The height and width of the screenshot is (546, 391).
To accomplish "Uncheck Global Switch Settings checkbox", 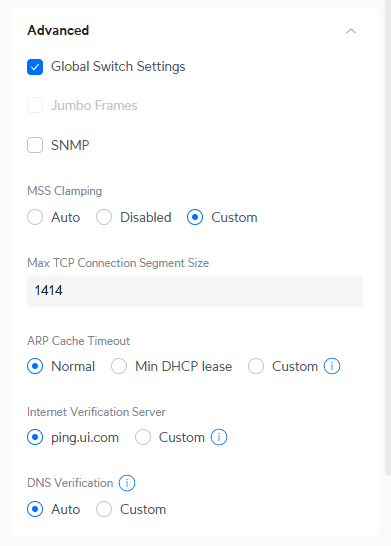I will pos(35,67).
